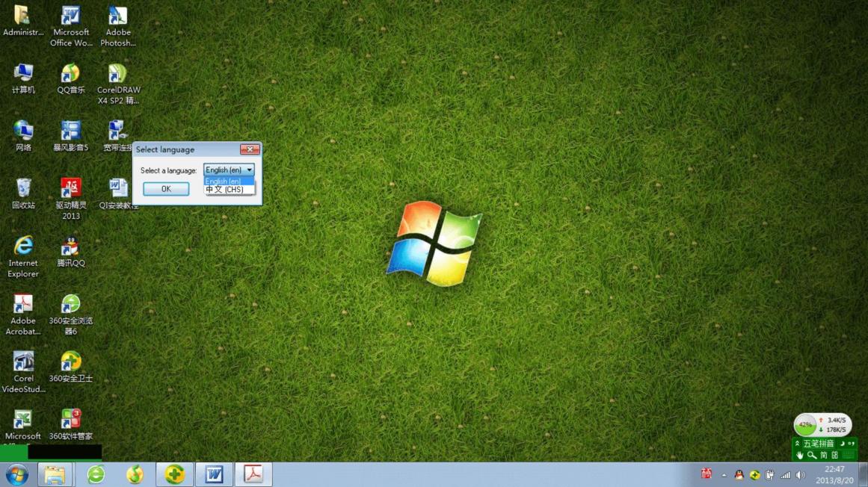Open the Word taskbar button
This screenshot has width=868, height=487.
[215, 474]
